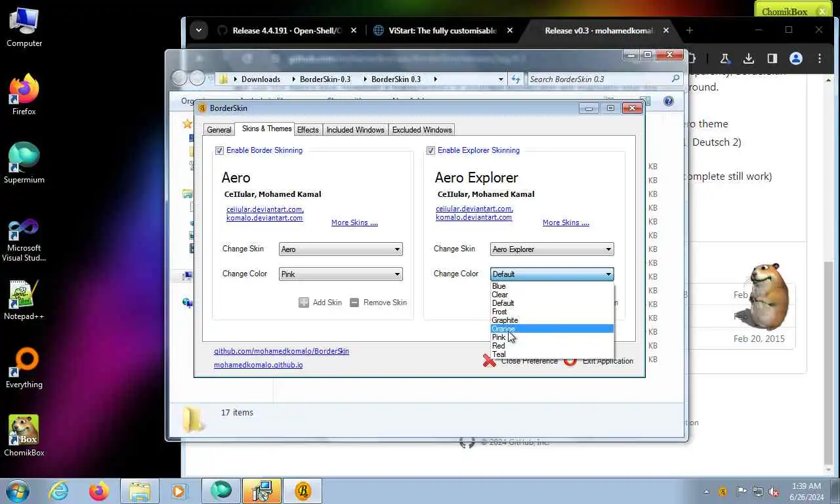Image resolution: width=840 pixels, height=504 pixels.
Task: Open the Aero Explorer More Skins link
Action: point(566,222)
